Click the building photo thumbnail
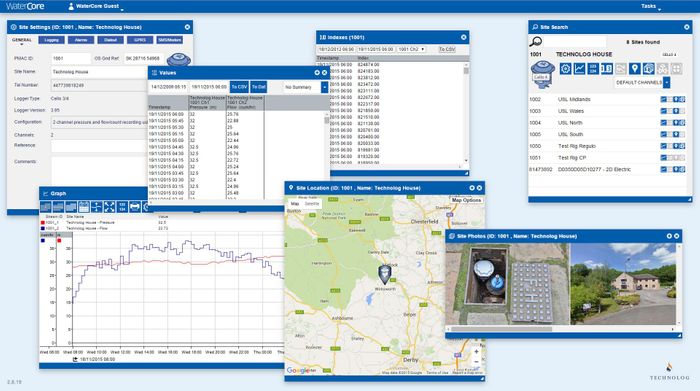Screen dimensions: 700x391 click(x=623, y=284)
